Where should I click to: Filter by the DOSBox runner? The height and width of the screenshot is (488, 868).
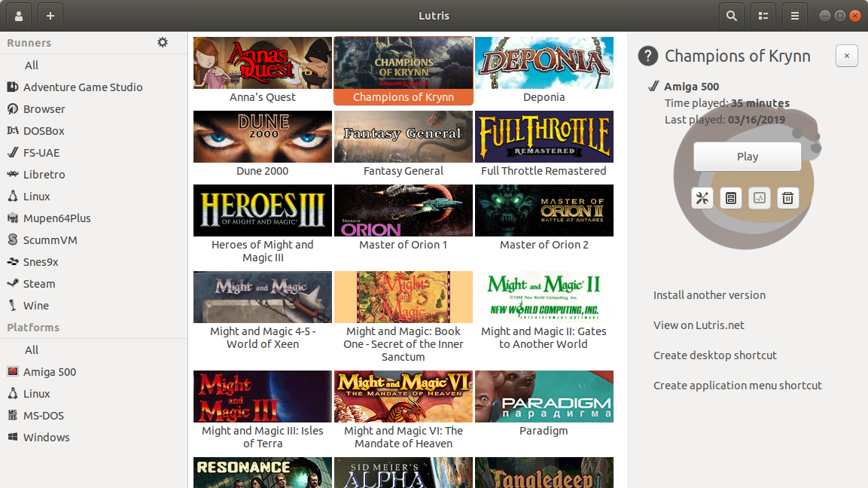coord(44,131)
